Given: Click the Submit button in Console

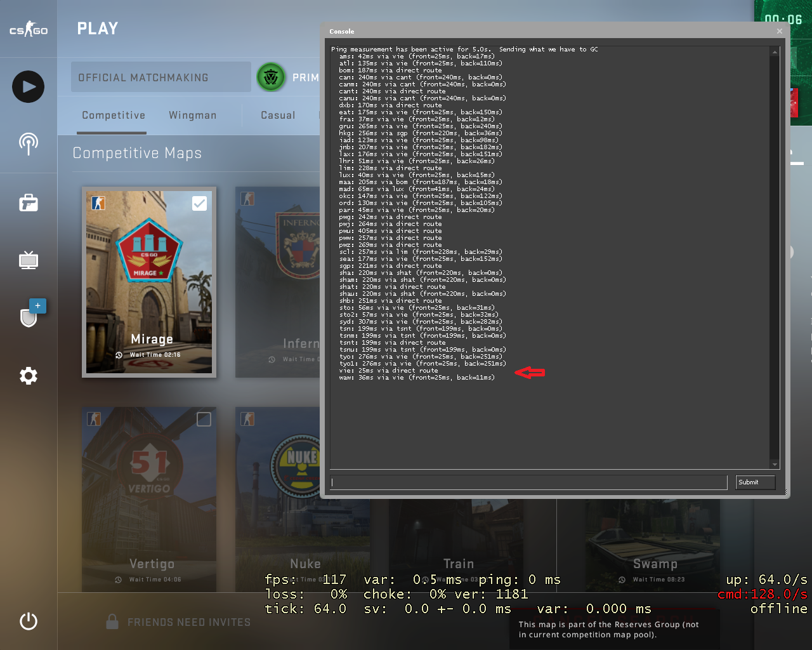Looking at the screenshot, I should pyautogui.click(x=756, y=482).
